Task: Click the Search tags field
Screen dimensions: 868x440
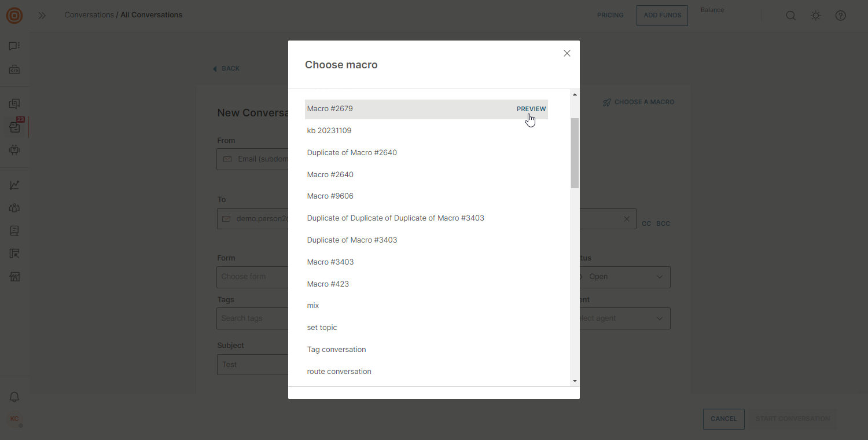Action: point(253,318)
